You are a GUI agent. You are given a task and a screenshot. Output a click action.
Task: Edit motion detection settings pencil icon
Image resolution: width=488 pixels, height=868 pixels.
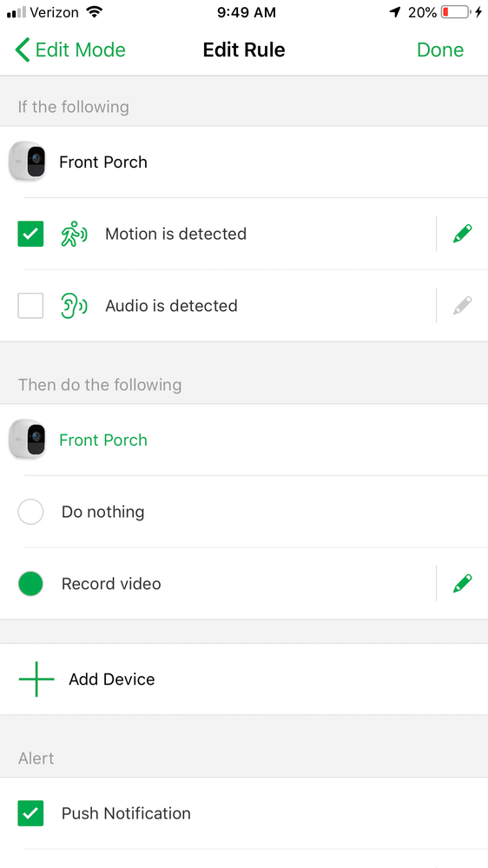tap(463, 234)
